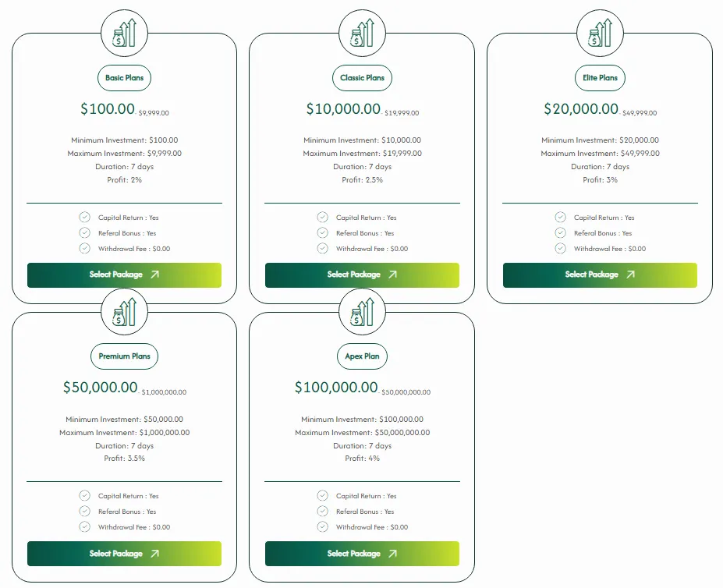Select Package for the Premium Plans
The width and height of the screenshot is (723, 588).
click(124, 554)
